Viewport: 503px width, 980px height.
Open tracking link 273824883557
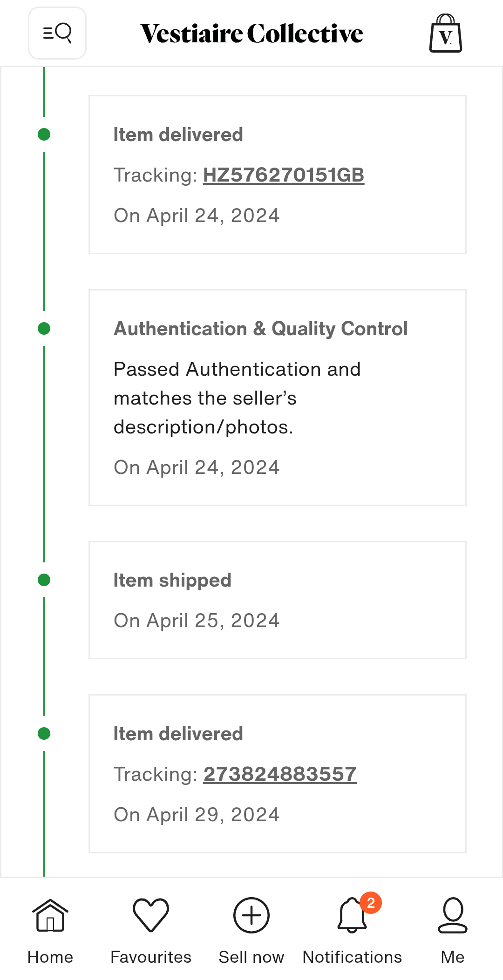(x=280, y=774)
